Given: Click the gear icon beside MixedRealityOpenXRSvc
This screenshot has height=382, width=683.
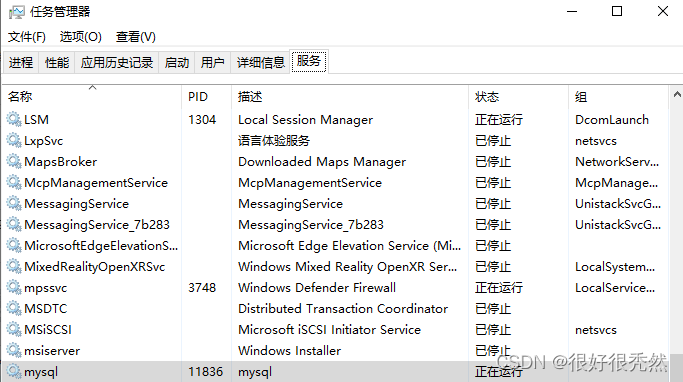Looking at the screenshot, I should (x=14, y=266).
